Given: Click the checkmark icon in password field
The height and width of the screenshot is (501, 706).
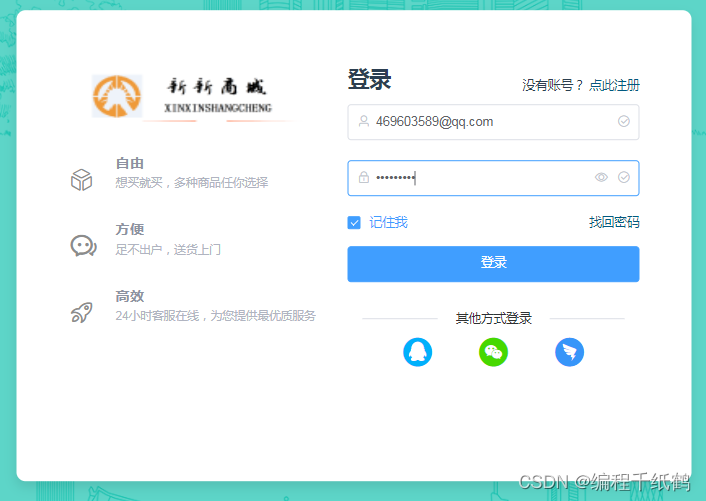Looking at the screenshot, I should pos(624,177).
